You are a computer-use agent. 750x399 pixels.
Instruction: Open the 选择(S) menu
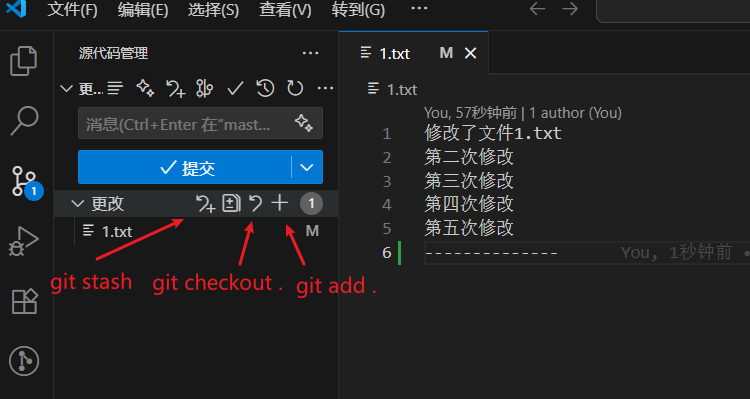coord(213,10)
